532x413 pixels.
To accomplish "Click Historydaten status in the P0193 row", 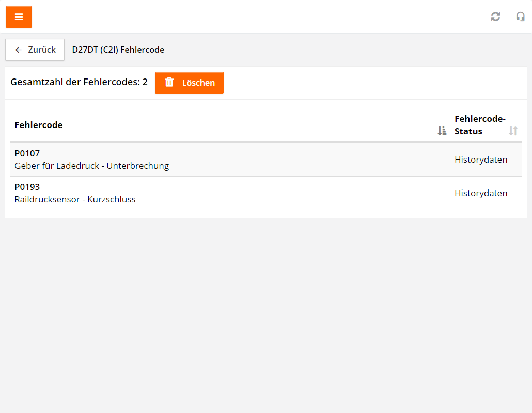I will click(481, 193).
